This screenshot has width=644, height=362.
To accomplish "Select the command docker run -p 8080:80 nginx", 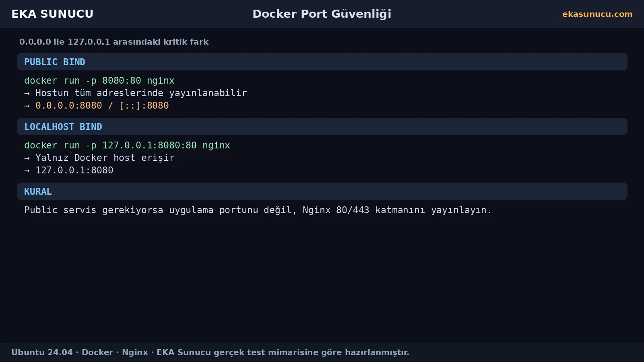I will pos(99,81).
